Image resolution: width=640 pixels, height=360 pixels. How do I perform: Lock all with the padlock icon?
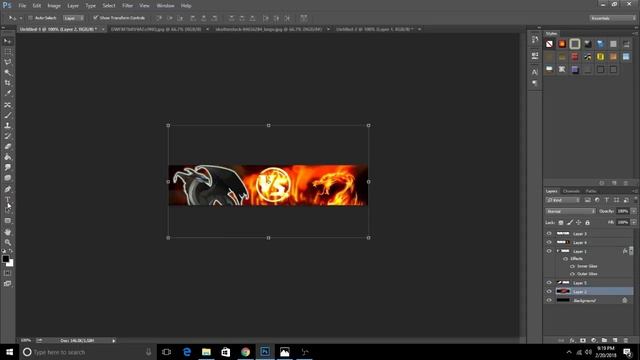(587, 222)
